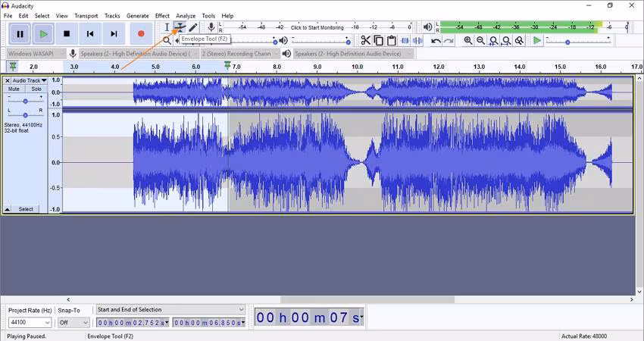644x341 pixels.
Task: Click Fit selection to width icon
Action: [x=494, y=40]
